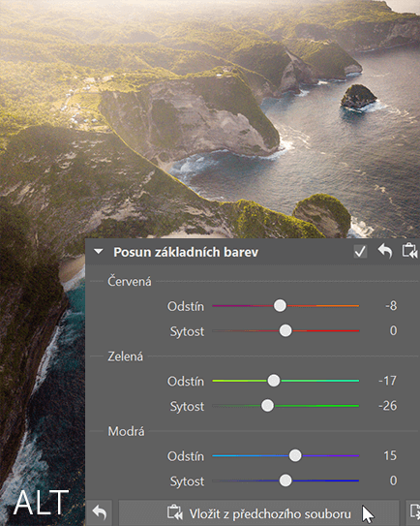Select the Modrá Sytost value 0
This screenshot has width=420, height=526.
point(394,480)
